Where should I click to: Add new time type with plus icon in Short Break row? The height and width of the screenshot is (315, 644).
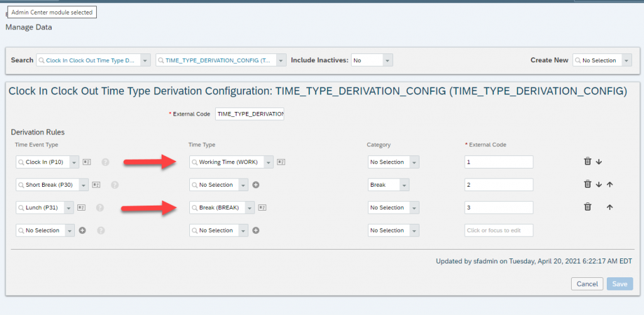coord(255,185)
